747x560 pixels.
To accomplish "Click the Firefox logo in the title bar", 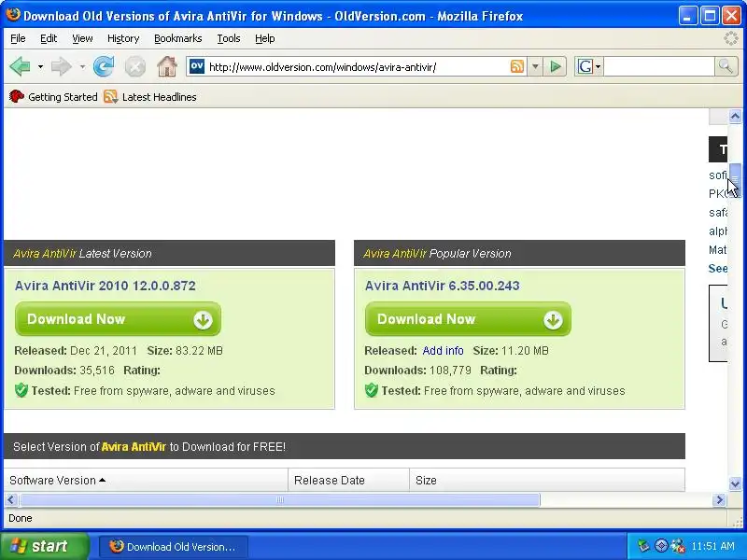I will tap(13, 15).
